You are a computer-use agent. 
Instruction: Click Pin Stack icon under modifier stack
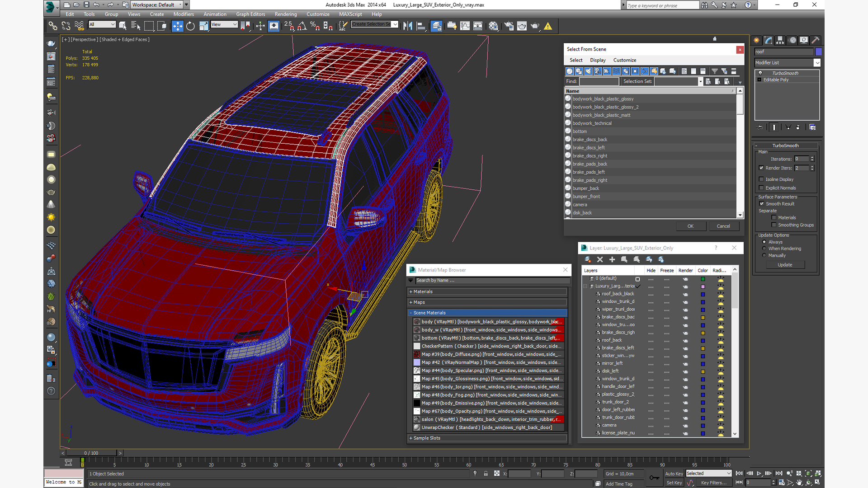(760, 127)
